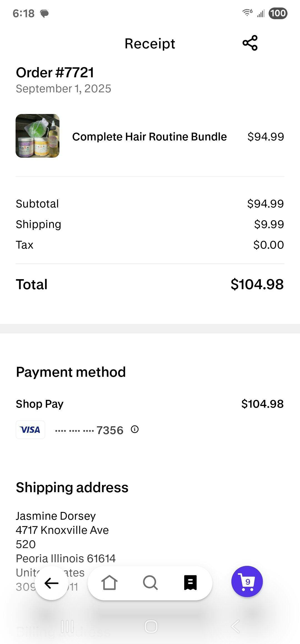Tap the total amount $104.98
Image resolution: width=300 pixels, height=644 pixels.
click(257, 284)
